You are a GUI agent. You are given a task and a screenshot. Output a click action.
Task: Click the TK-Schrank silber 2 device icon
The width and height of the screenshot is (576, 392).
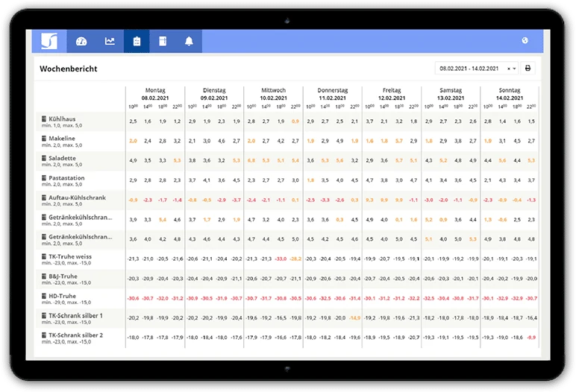click(x=44, y=335)
